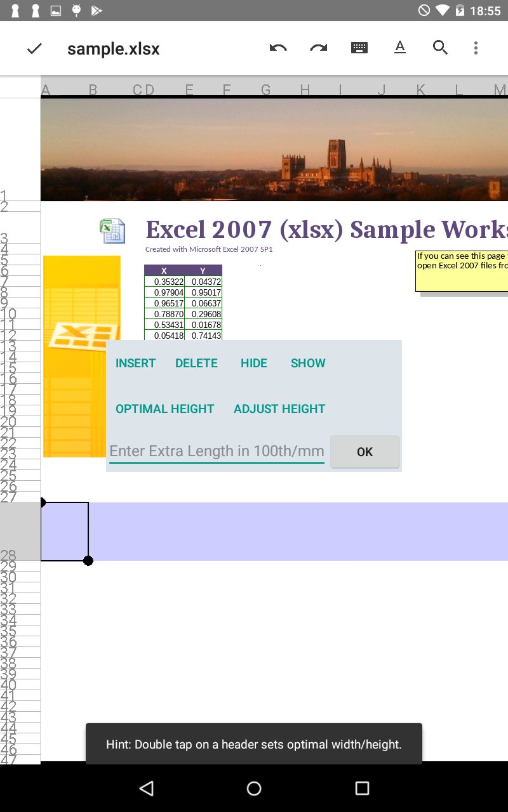
Task: Select the yellow comment note box
Action: click(462, 272)
